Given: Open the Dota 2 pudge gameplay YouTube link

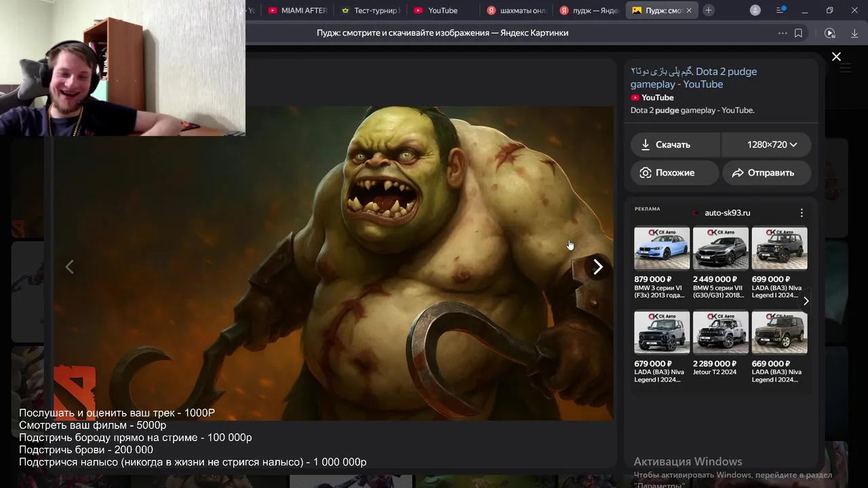Looking at the screenshot, I should (694, 77).
